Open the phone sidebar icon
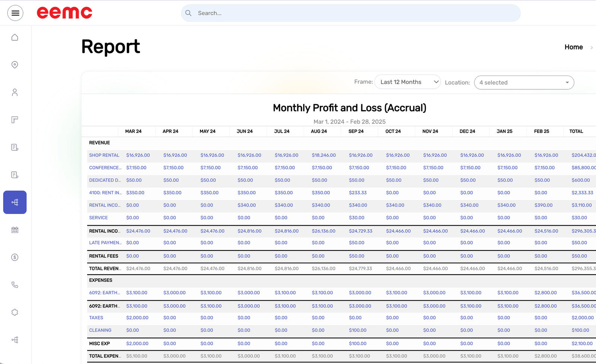The width and height of the screenshot is (596, 364). [x=15, y=285]
